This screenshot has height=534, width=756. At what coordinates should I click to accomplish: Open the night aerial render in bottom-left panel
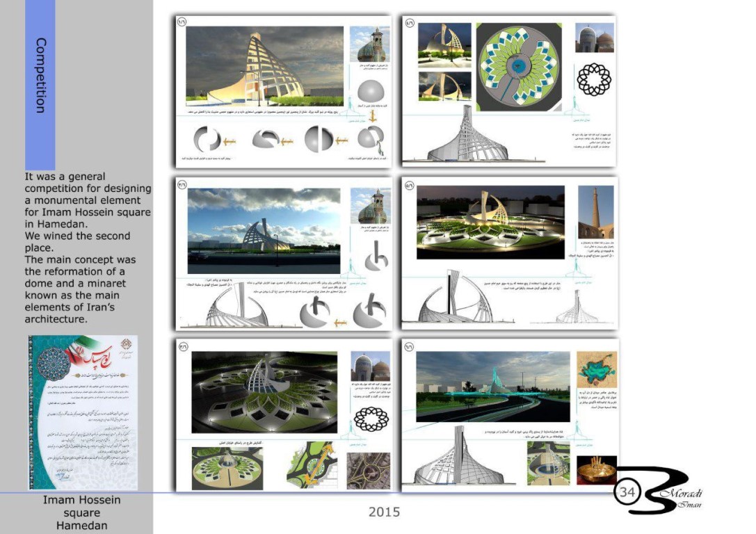tap(264, 391)
